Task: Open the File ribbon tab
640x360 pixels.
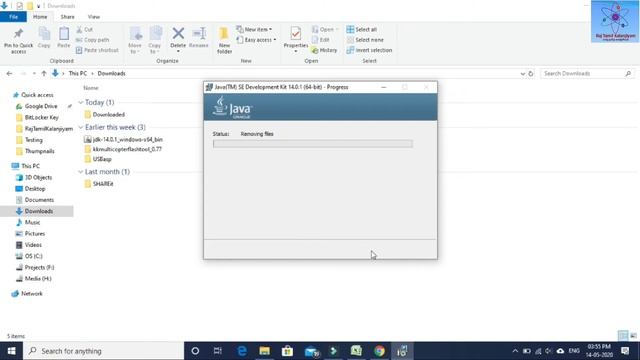Action: 13,17
